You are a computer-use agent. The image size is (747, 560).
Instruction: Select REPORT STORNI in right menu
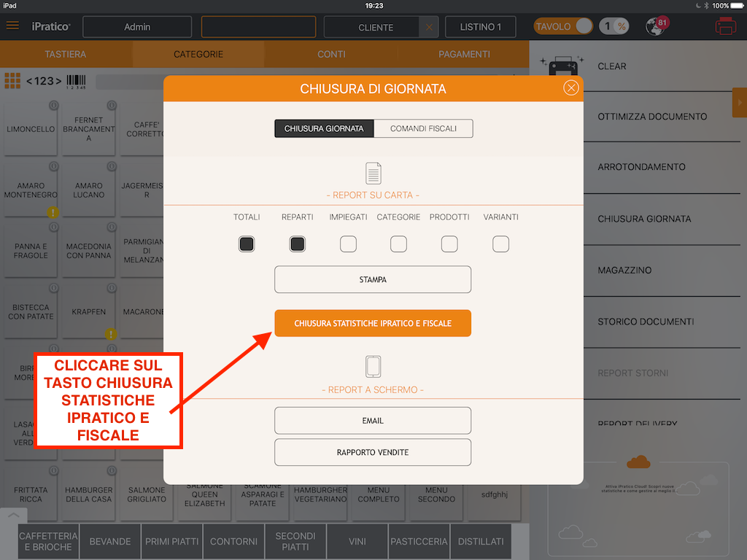(661, 373)
